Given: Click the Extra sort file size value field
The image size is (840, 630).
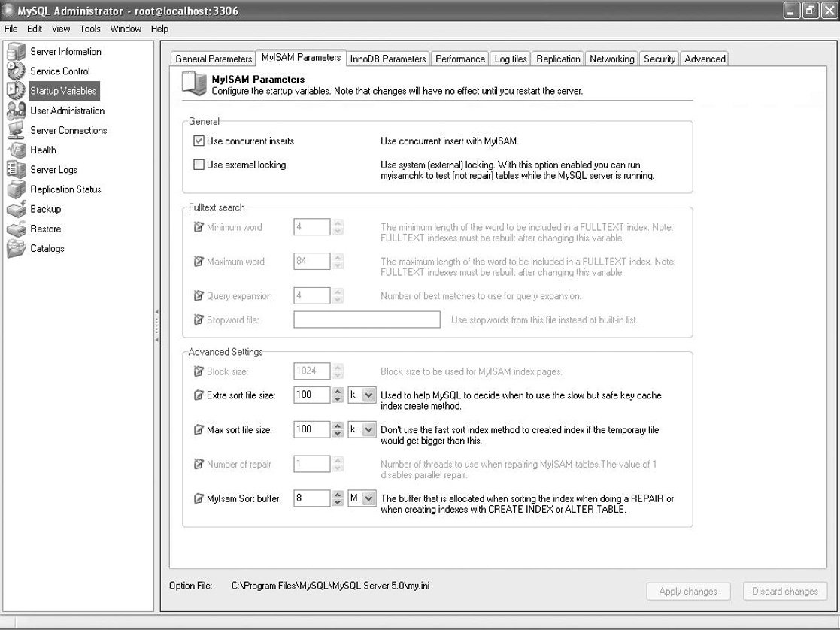Looking at the screenshot, I should pyautogui.click(x=312, y=395).
